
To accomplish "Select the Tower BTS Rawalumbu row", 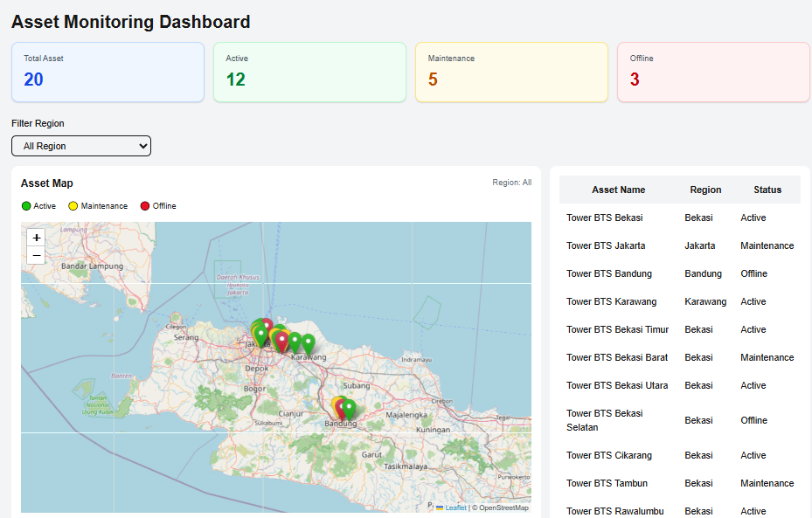I will click(x=680, y=509).
